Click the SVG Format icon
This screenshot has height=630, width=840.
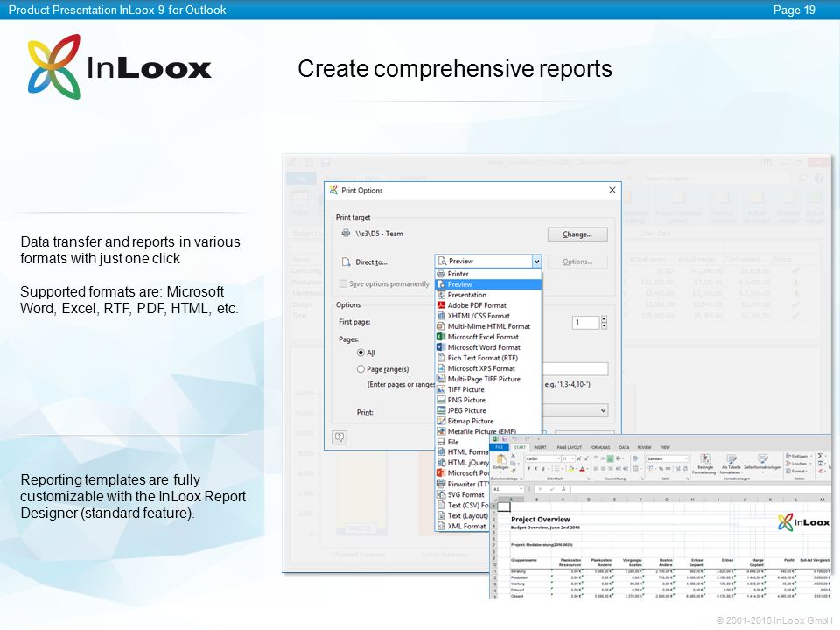click(441, 495)
